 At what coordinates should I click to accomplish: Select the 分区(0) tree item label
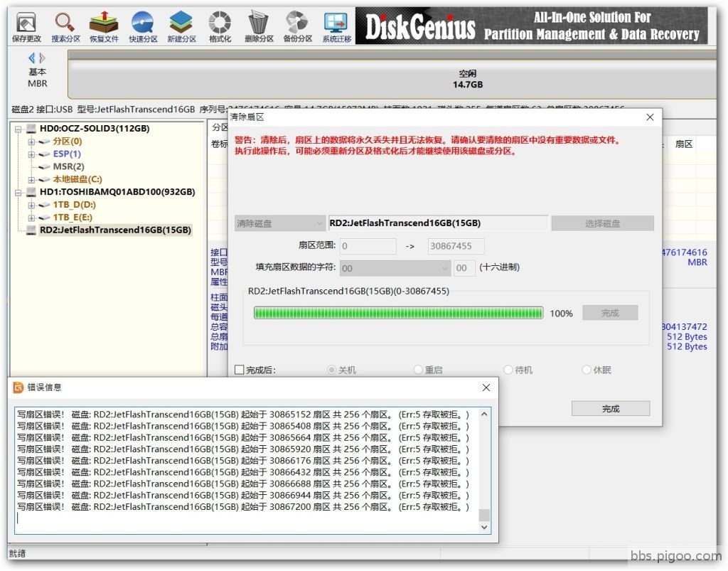point(68,142)
